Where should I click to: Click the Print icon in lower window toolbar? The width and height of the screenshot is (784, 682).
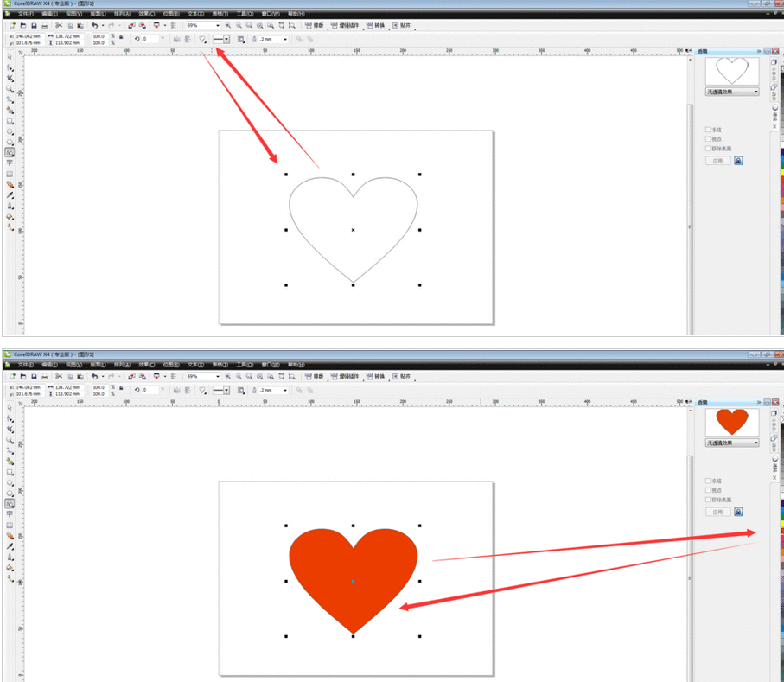pyautogui.click(x=46, y=377)
